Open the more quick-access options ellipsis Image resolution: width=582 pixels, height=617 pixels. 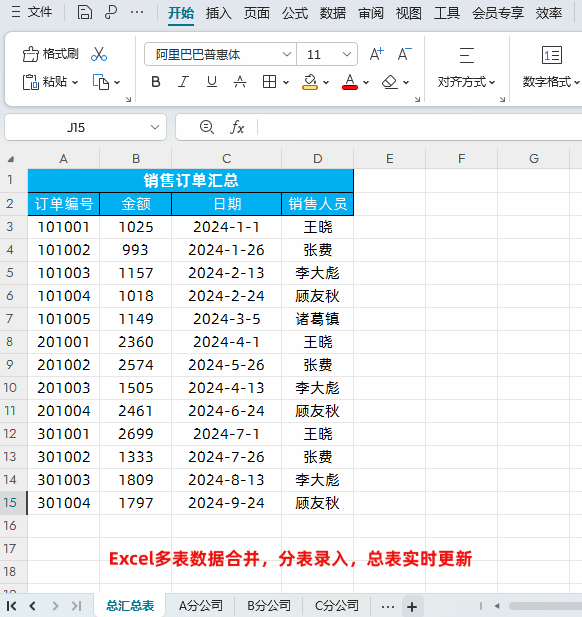click(137, 13)
